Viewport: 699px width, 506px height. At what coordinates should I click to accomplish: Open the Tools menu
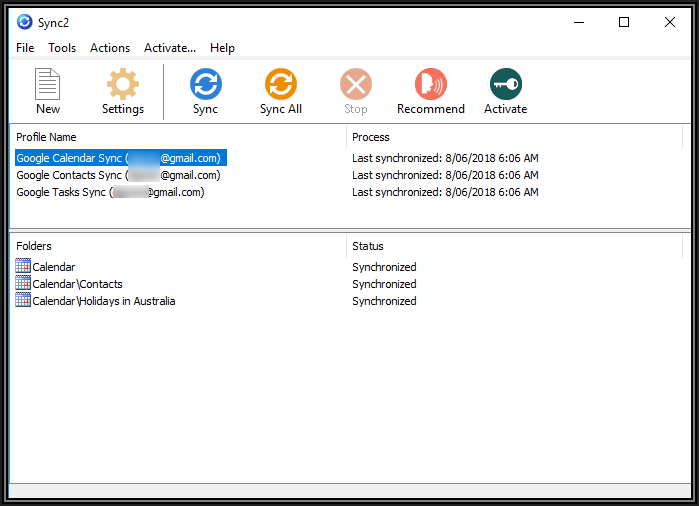click(62, 48)
